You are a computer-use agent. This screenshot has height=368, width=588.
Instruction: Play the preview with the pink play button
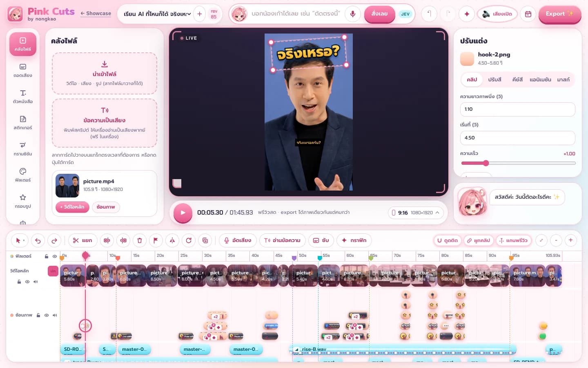tap(183, 213)
